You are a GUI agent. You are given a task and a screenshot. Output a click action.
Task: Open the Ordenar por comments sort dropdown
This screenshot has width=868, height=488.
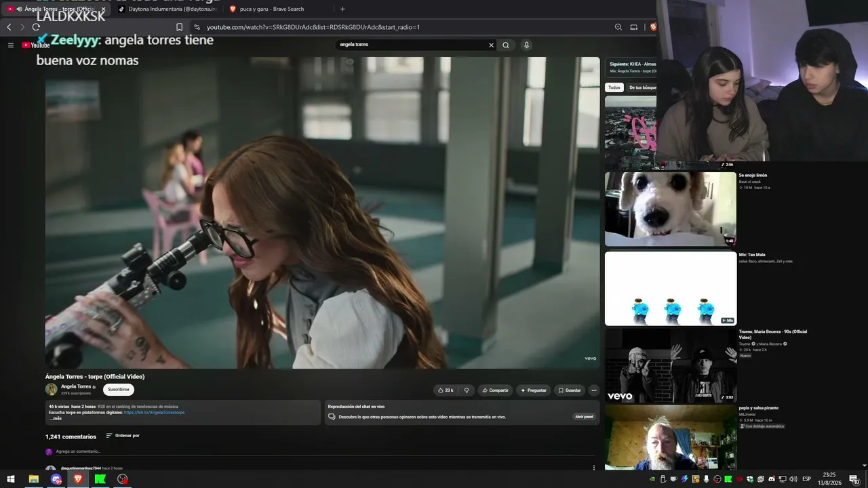click(123, 436)
